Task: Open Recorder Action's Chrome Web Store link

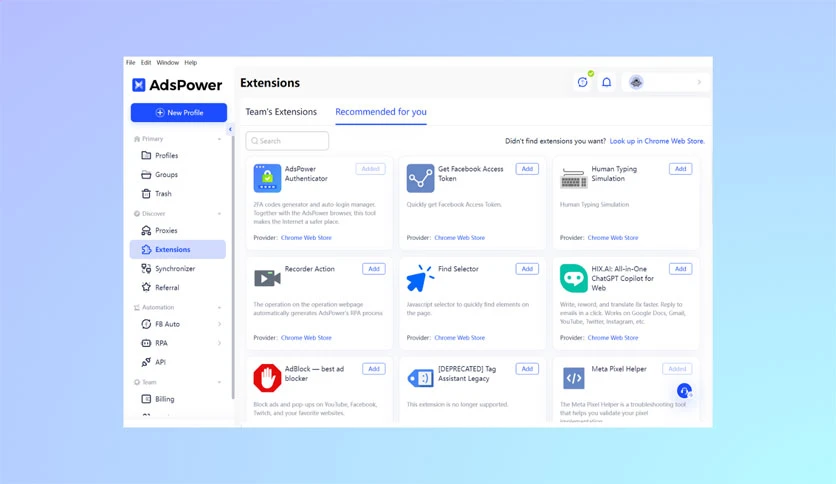Action: [x=306, y=338]
